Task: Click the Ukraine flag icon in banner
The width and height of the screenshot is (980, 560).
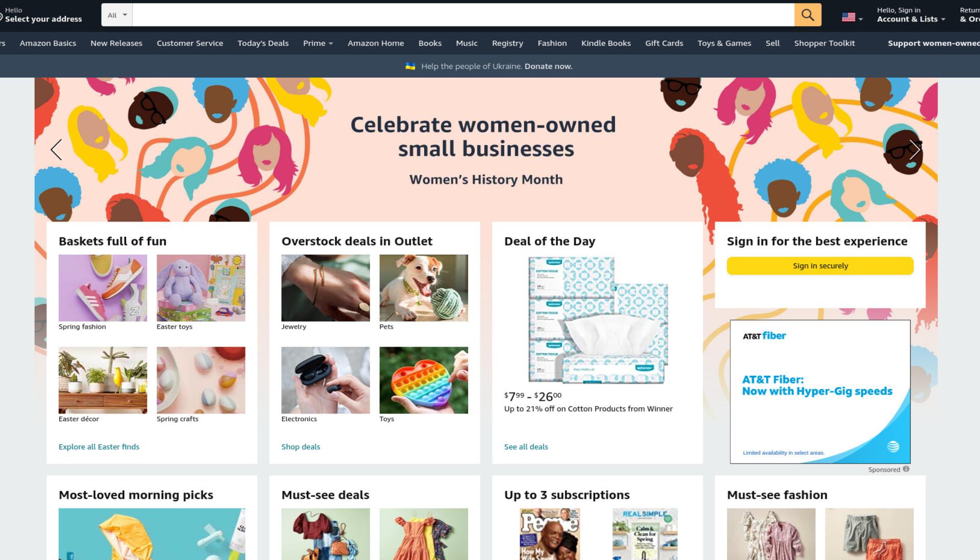Action: 410,66
